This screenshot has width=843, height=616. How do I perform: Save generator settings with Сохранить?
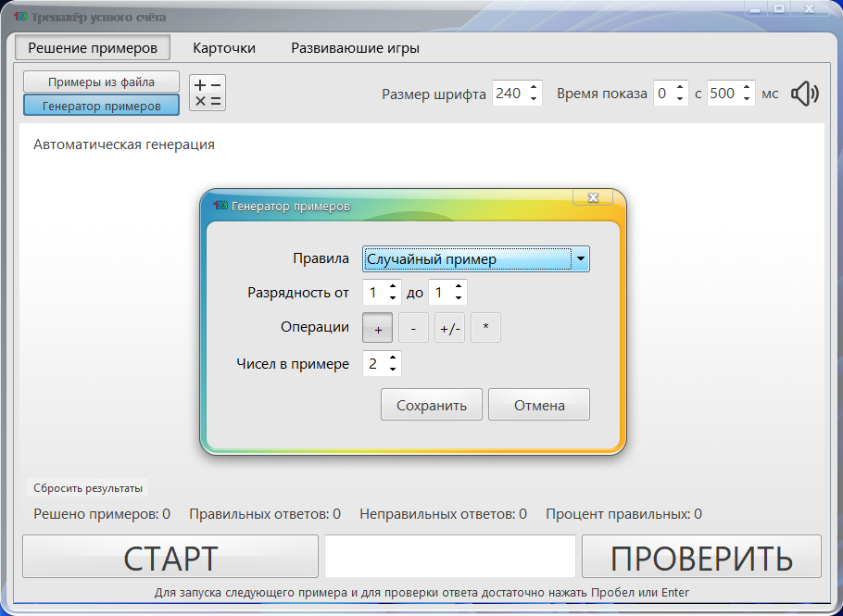[x=431, y=404]
